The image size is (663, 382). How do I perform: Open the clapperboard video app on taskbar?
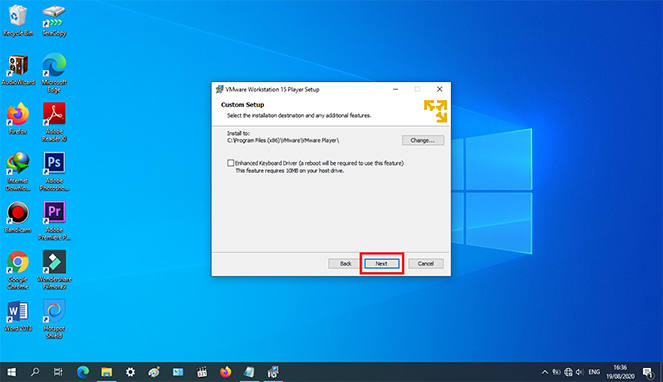pos(202,372)
